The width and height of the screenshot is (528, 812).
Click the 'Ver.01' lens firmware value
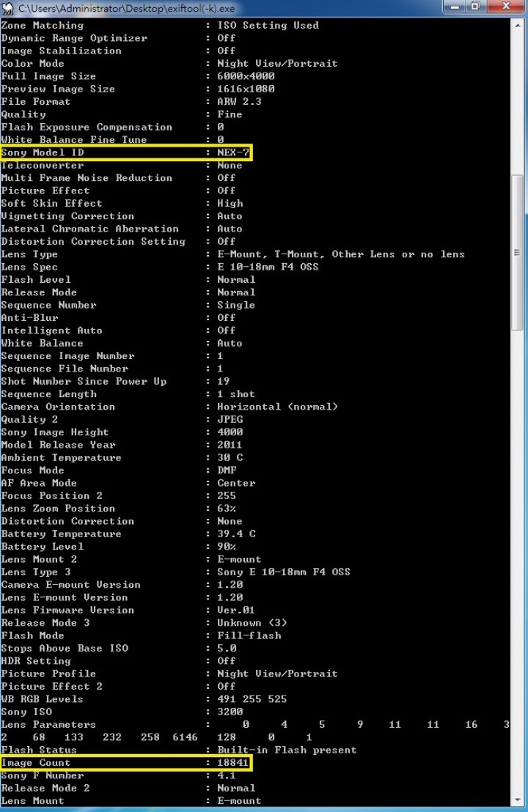[x=235, y=610]
